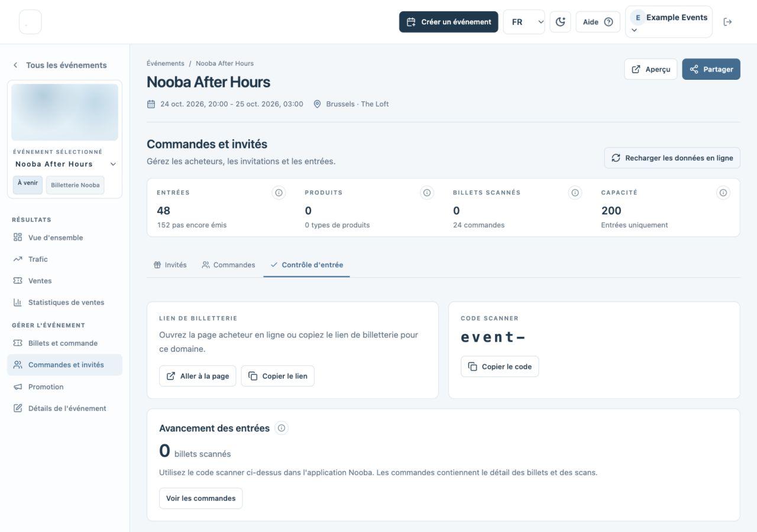Click the Brussels · The Loft location text
The height and width of the screenshot is (532, 757).
[357, 104]
